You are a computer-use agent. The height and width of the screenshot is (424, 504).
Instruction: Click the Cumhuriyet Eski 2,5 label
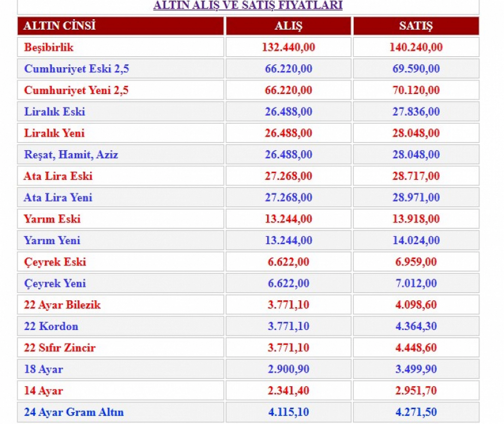(76, 69)
